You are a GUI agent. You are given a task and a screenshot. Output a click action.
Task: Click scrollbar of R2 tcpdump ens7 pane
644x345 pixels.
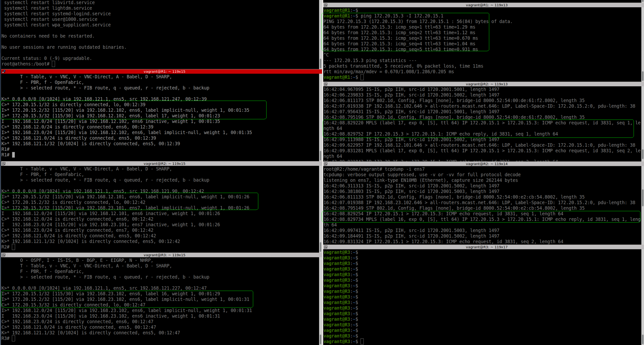coord(642,205)
